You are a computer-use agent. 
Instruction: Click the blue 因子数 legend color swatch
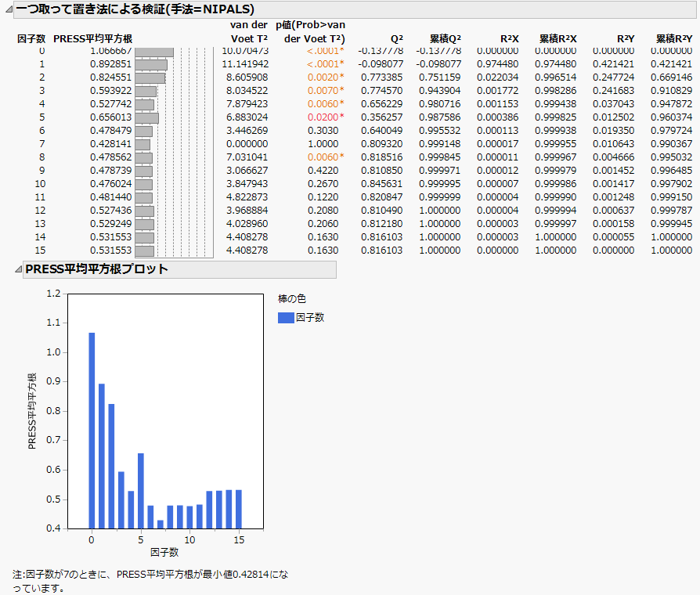coord(286,317)
